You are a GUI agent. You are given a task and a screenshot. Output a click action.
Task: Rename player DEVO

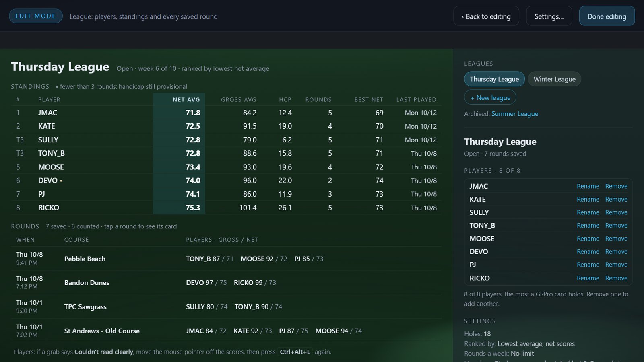click(x=588, y=251)
